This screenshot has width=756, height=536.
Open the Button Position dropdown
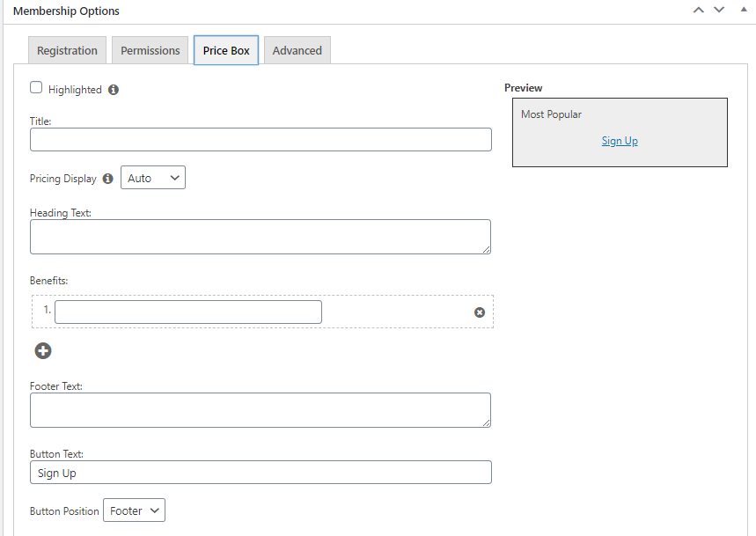pyautogui.click(x=134, y=510)
